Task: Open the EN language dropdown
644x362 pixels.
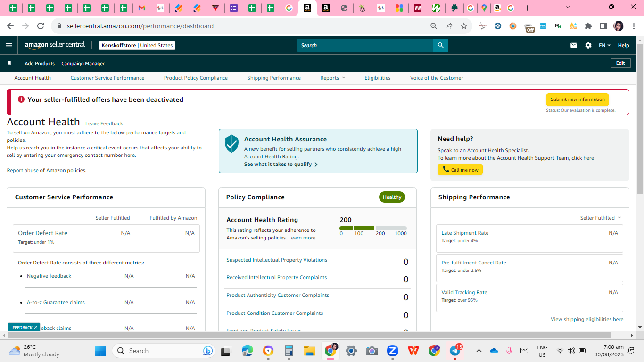Action: point(605,45)
